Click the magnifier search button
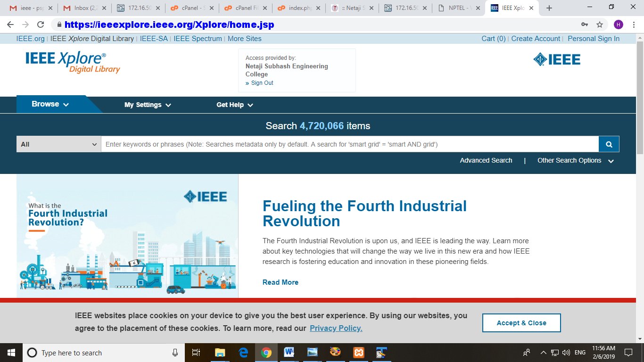Image resolution: width=644 pixels, height=362 pixels. (609, 144)
